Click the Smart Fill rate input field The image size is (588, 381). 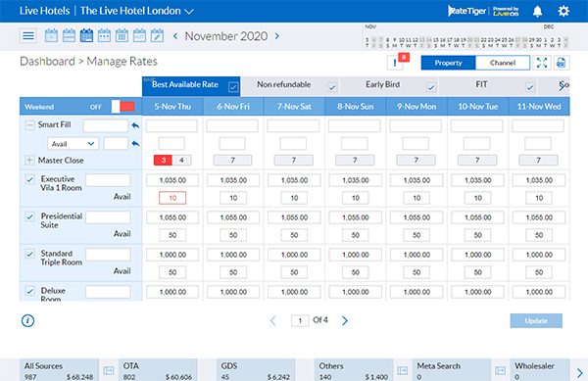(106, 125)
